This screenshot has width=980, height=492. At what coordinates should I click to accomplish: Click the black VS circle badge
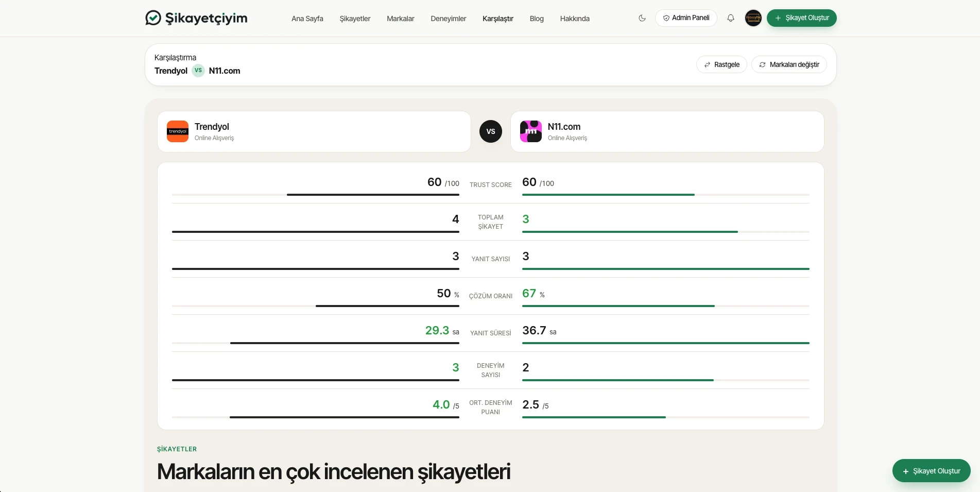pyautogui.click(x=491, y=131)
